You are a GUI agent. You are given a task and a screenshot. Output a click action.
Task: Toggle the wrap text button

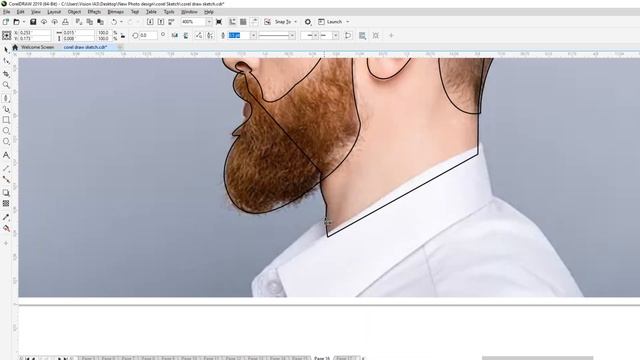point(362,36)
